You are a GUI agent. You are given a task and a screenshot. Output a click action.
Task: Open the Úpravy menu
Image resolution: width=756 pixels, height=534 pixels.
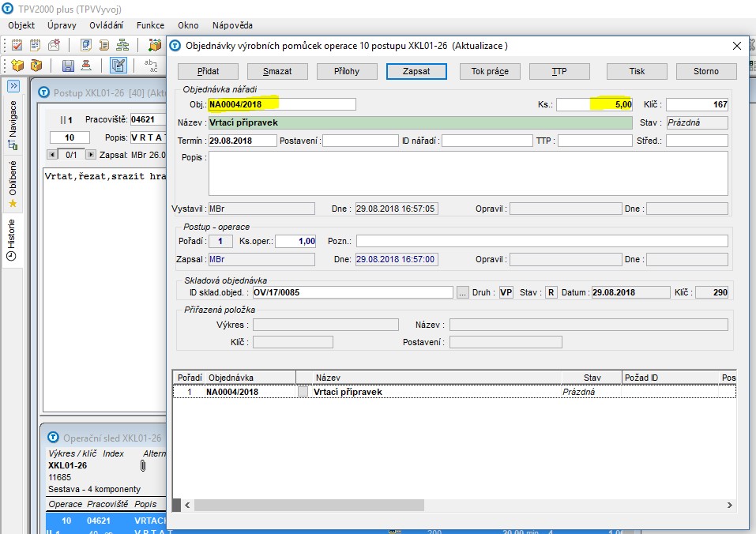[x=62, y=25]
